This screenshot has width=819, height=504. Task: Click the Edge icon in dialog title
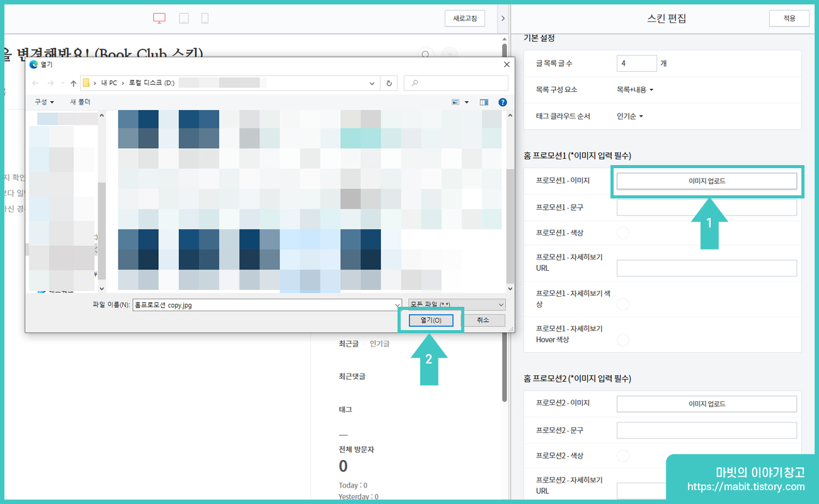coord(34,64)
